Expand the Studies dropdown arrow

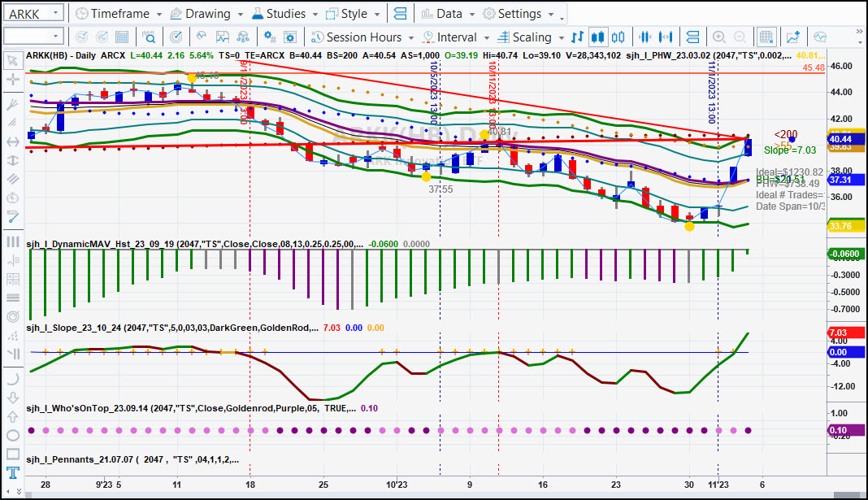point(315,15)
